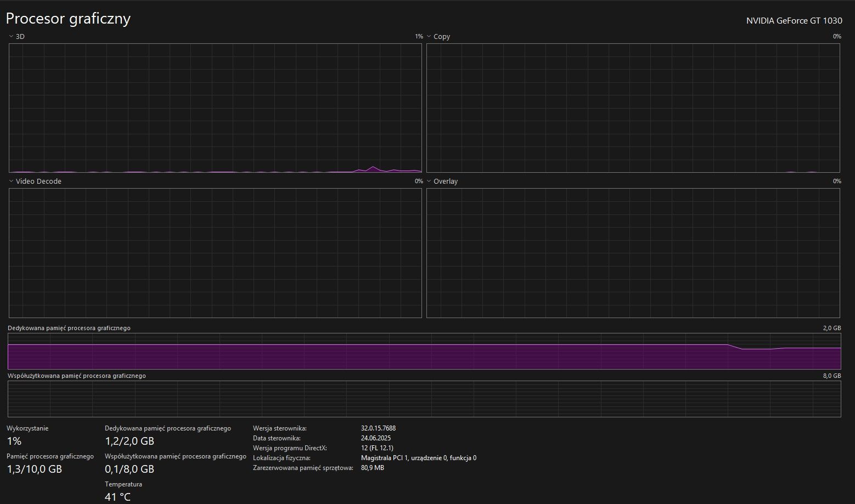Click the dedicated GPU memory usage graph
Image resolution: width=855 pixels, height=504 pixels.
point(424,351)
